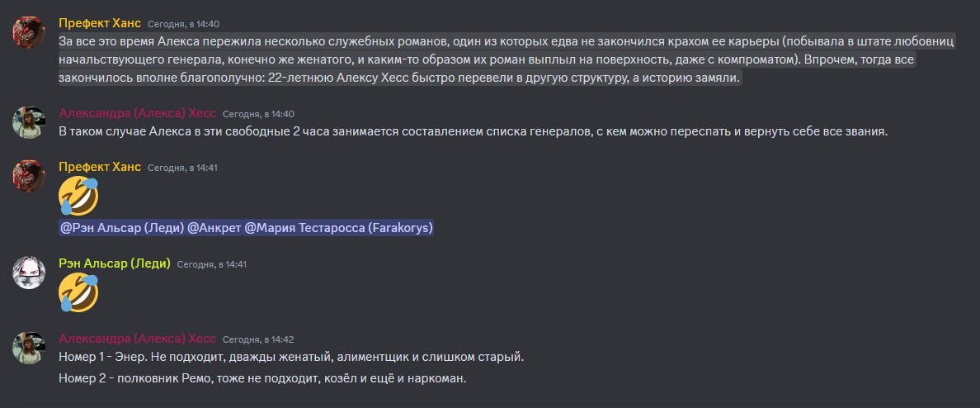
Task: Click Александра Хесс avatar at 14:42 message
Action: [29, 348]
